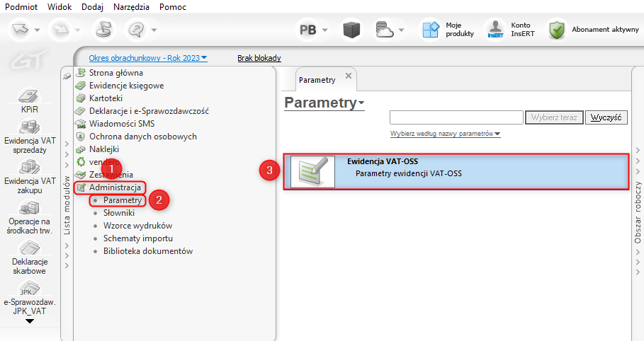Open Ewidencja VAT sprzedaży shortcut icon
This screenshot has height=341, width=644.
(x=29, y=128)
